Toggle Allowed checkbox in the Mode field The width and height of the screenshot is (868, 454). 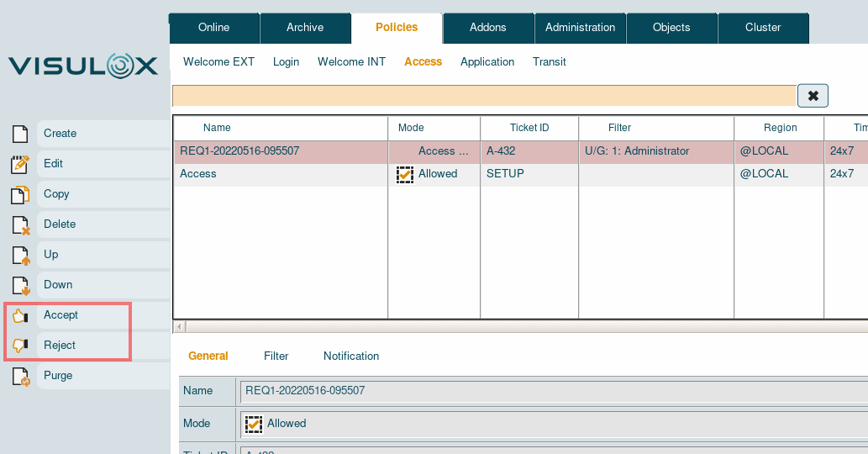pos(254,424)
